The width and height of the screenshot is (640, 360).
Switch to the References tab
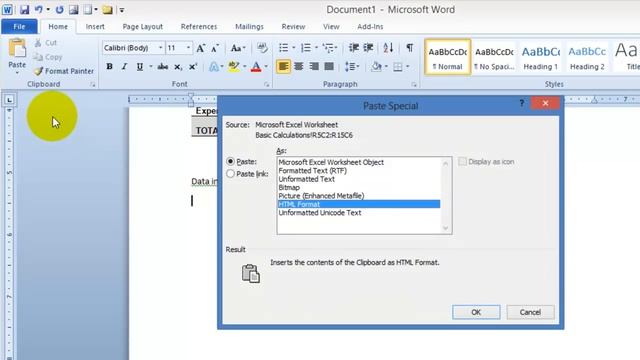(x=199, y=27)
